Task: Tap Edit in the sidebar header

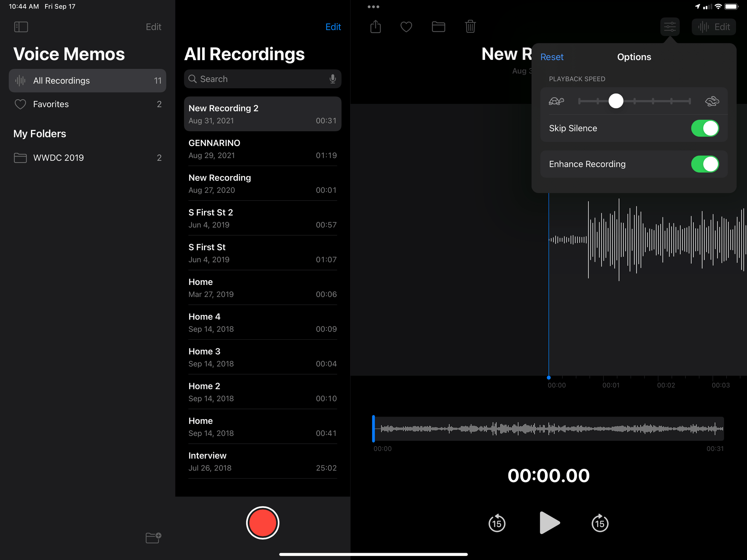Action: coord(154,27)
